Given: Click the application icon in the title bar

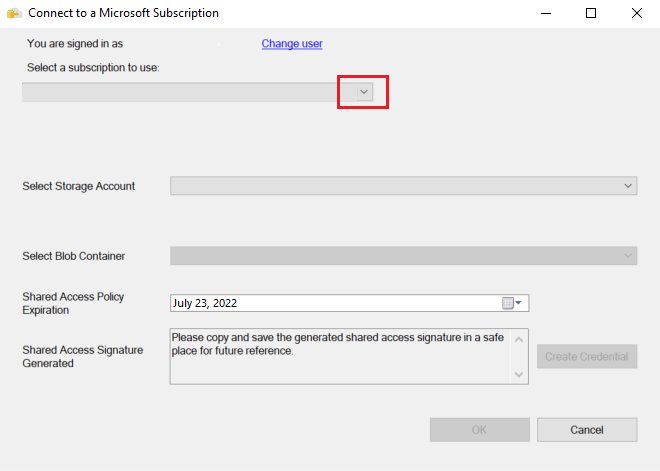Looking at the screenshot, I should tap(14, 14).
